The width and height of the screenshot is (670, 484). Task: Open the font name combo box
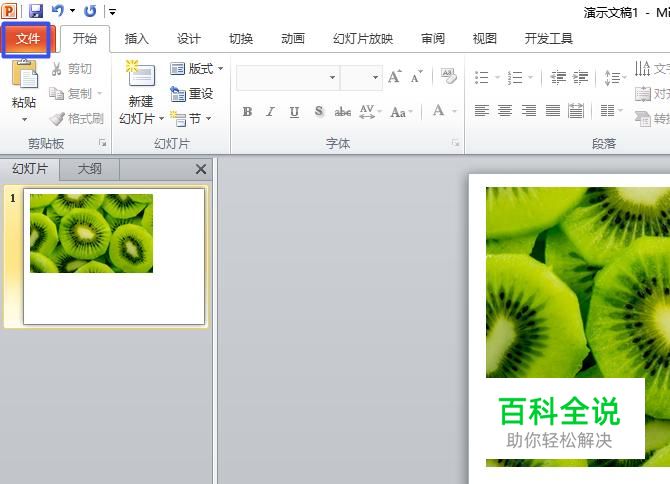pyautogui.click(x=288, y=77)
